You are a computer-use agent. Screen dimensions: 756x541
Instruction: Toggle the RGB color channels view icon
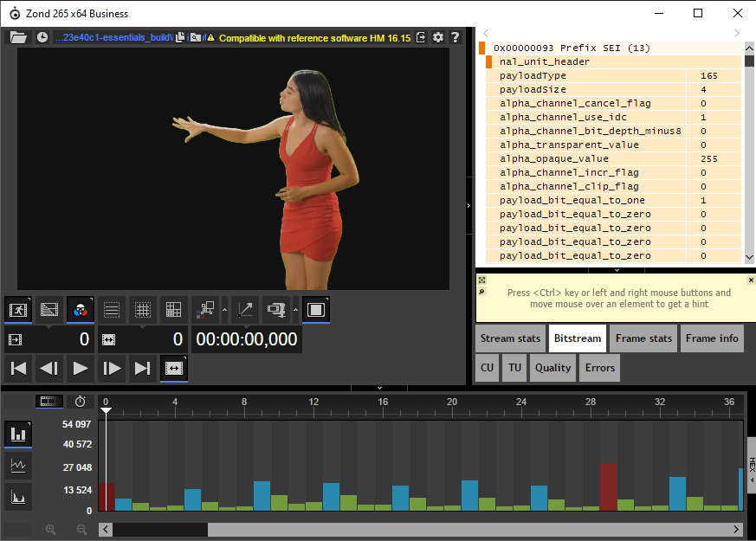(80, 310)
